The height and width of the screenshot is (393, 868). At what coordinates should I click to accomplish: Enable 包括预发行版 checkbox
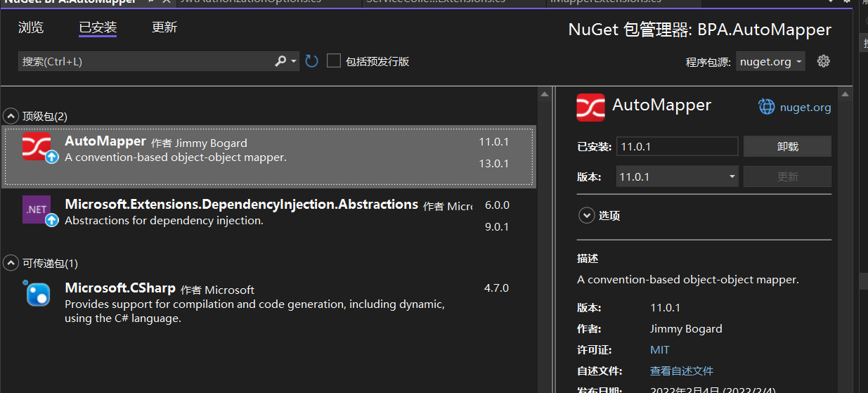click(x=334, y=61)
